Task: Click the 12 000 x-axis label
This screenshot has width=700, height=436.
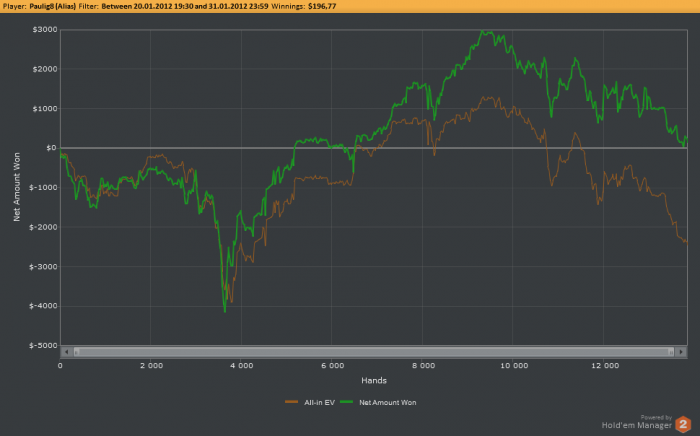Action: (x=605, y=365)
